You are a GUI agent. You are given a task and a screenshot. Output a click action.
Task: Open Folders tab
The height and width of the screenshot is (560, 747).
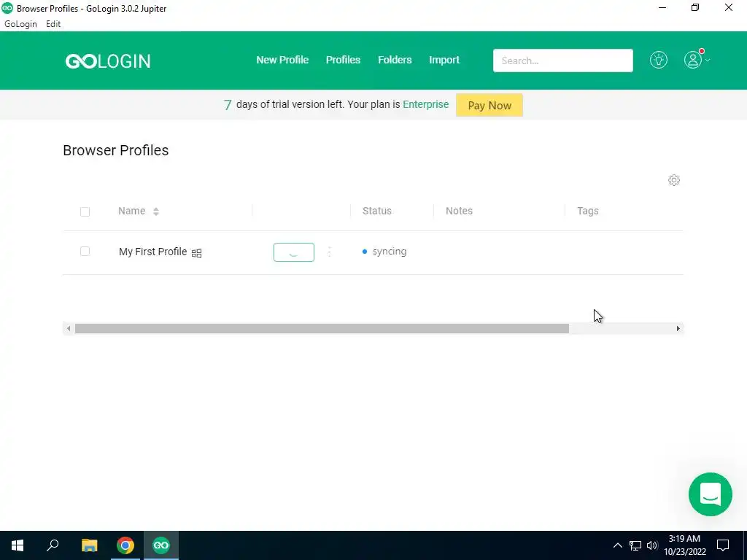[x=395, y=60]
